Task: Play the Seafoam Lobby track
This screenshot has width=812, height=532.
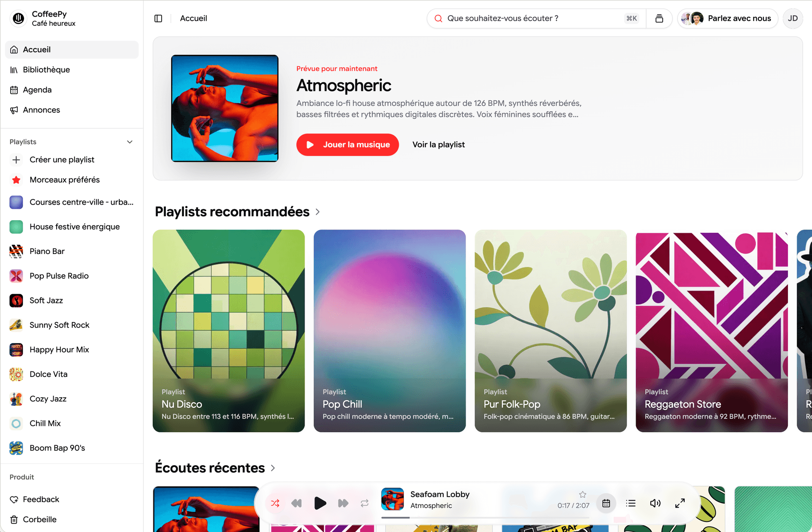Action: [320, 503]
